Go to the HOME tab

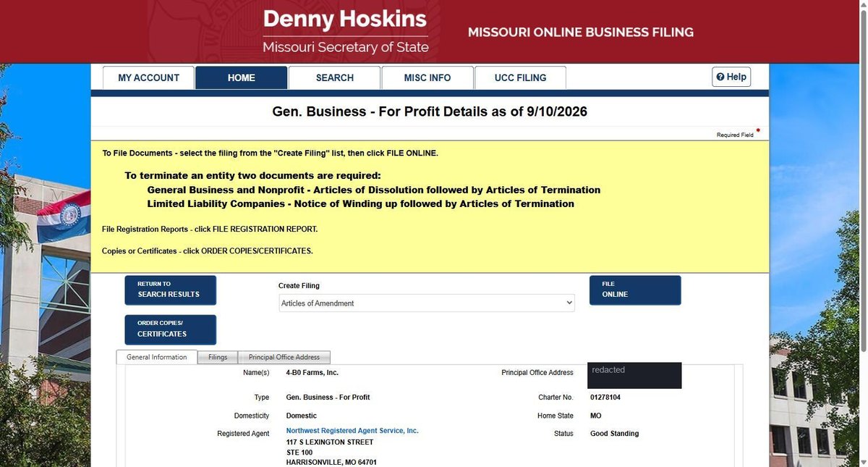242,77
